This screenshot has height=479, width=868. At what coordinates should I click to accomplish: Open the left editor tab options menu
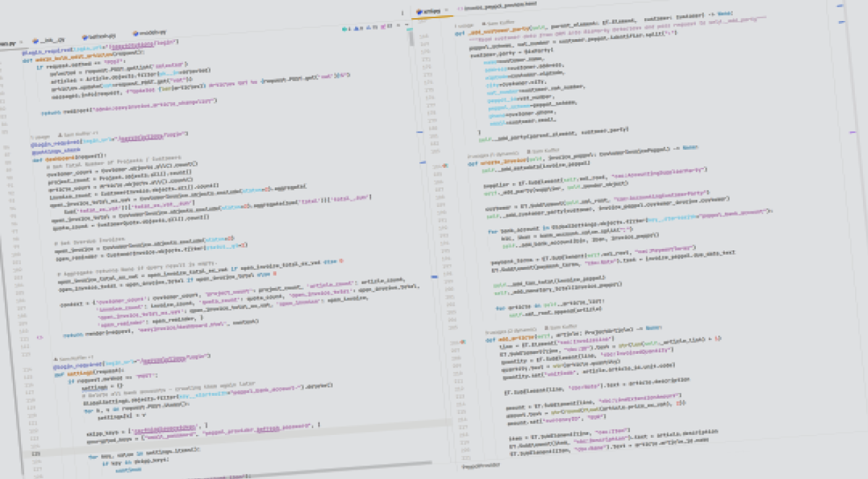(x=402, y=13)
